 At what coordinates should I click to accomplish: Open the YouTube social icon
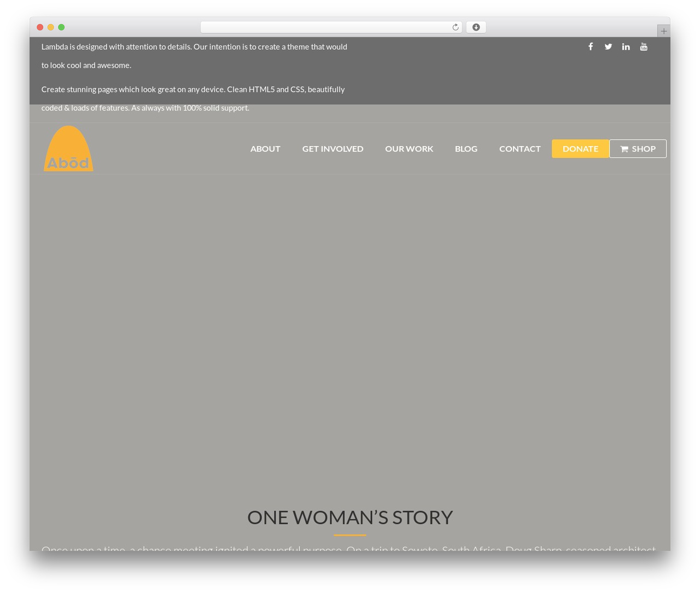[644, 46]
